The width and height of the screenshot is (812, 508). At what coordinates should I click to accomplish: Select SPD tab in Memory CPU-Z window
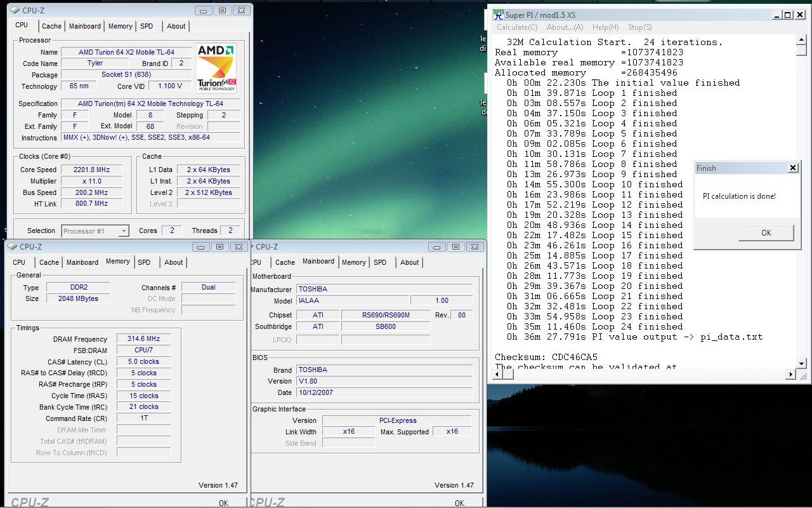(x=144, y=262)
